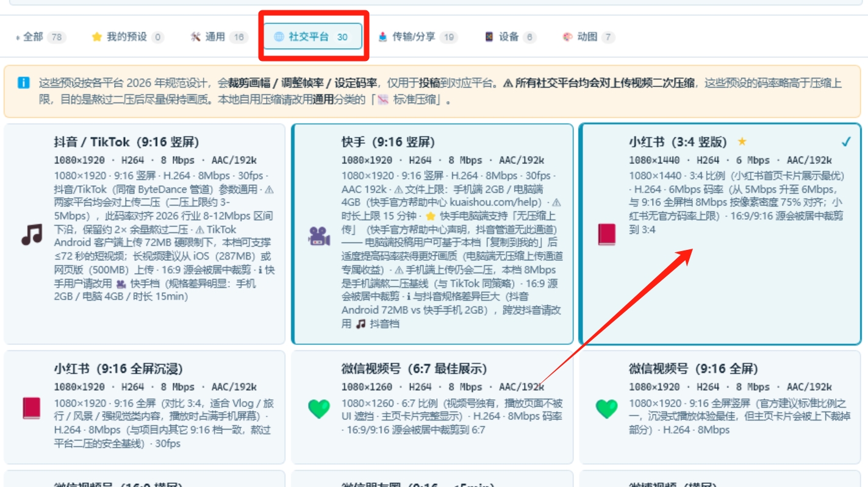Select the 抖音 / TikTok (9:16 竖屏) preset title
This screenshot has width=868, height=487.
(127, 142)
